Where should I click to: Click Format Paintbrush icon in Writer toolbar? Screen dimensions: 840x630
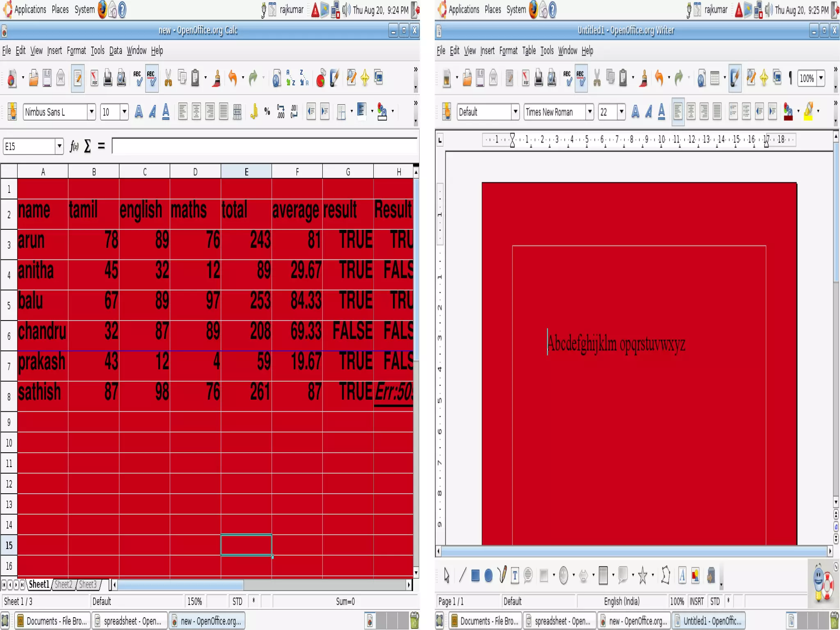click(x=644, y=78)
